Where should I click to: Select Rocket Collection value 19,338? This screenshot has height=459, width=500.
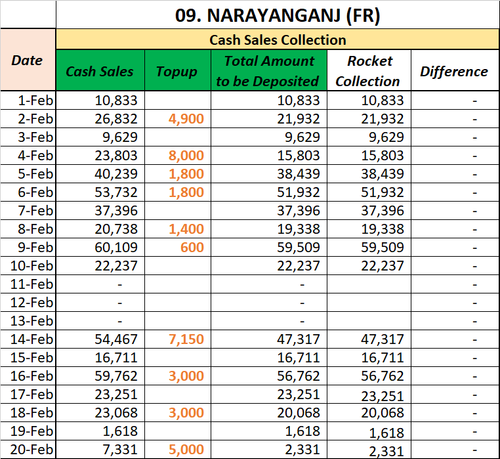[x=369, y=229]
